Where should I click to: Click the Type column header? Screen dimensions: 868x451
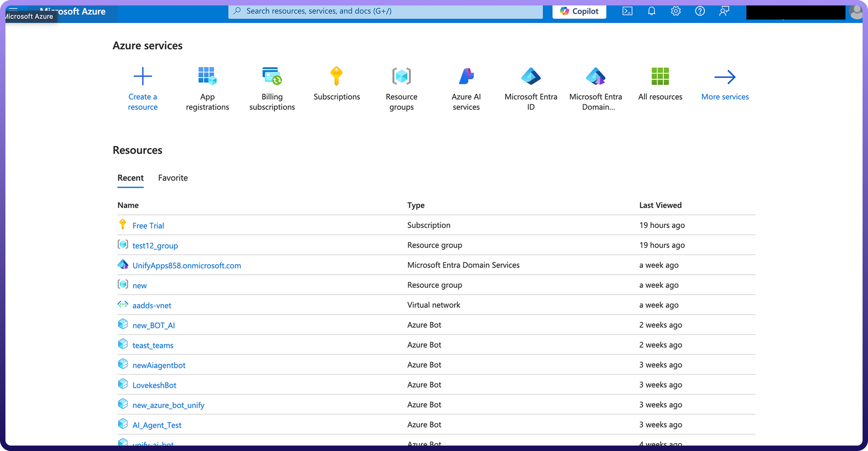416,205
